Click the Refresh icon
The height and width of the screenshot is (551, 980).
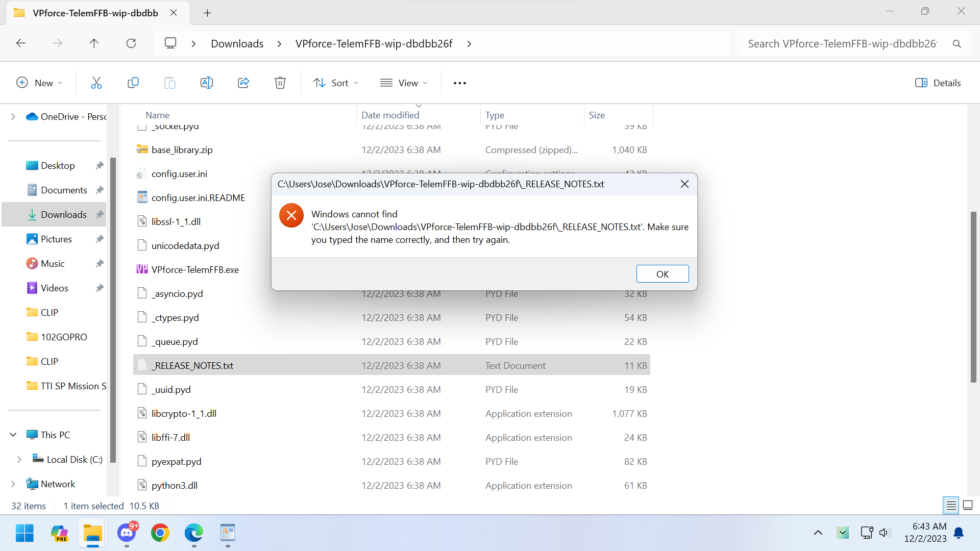131,43
